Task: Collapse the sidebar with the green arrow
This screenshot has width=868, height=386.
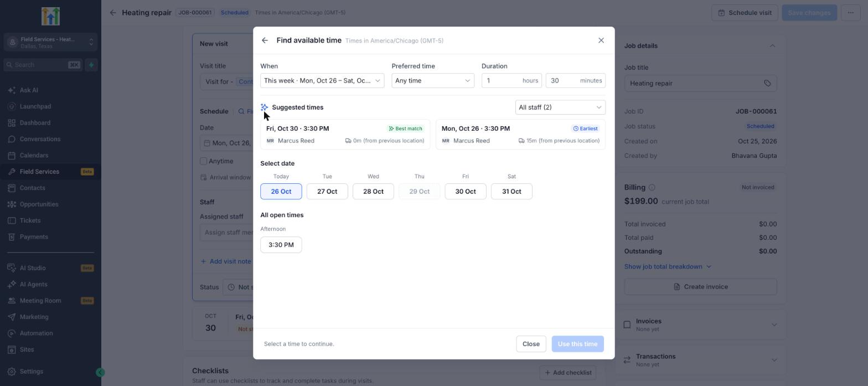Action: point(100,373)
